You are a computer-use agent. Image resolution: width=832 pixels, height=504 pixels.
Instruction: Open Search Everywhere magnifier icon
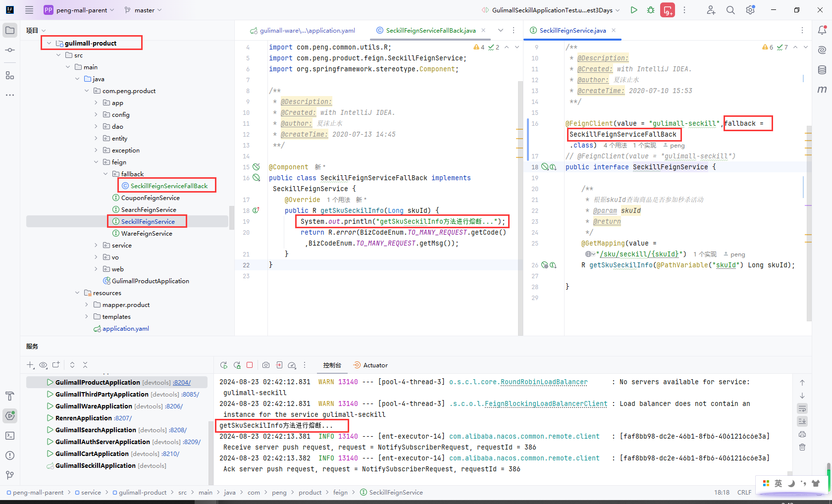pos(730,10)
